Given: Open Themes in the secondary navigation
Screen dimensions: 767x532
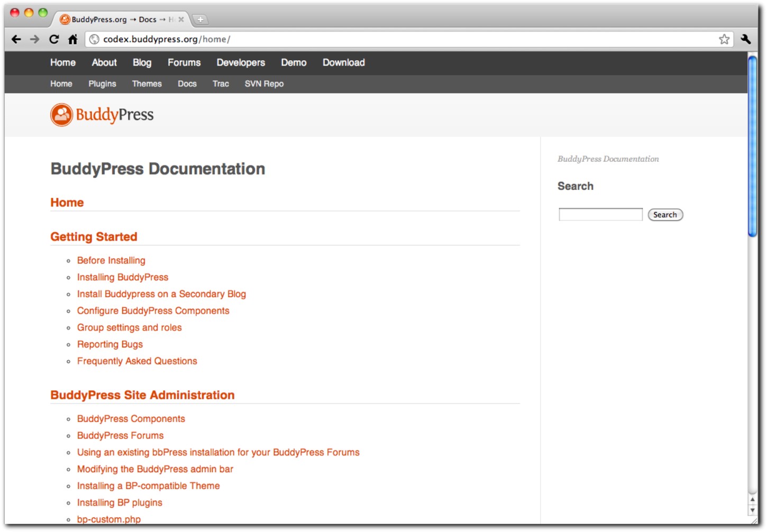Looking at the screenshot, I should 147,84.
